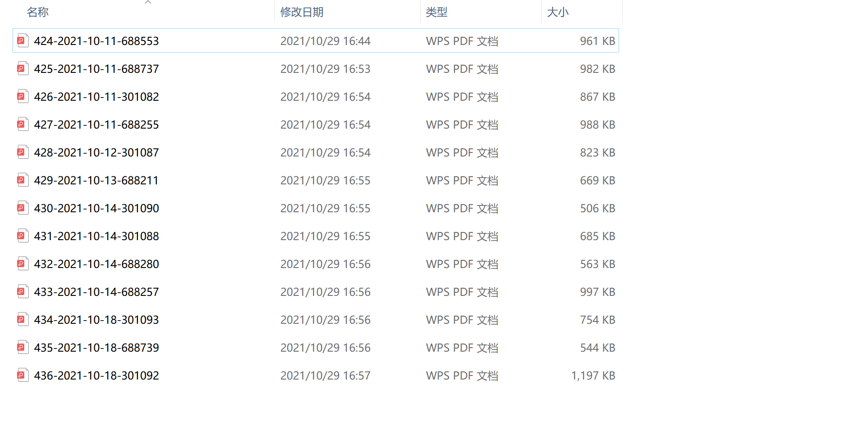Image resolution: width=868 pixels, height=429 pixels.
Task: Click PDF icon of 428-2021-10-12-301087
Action: pyautogui.click(x=23, y=152)
